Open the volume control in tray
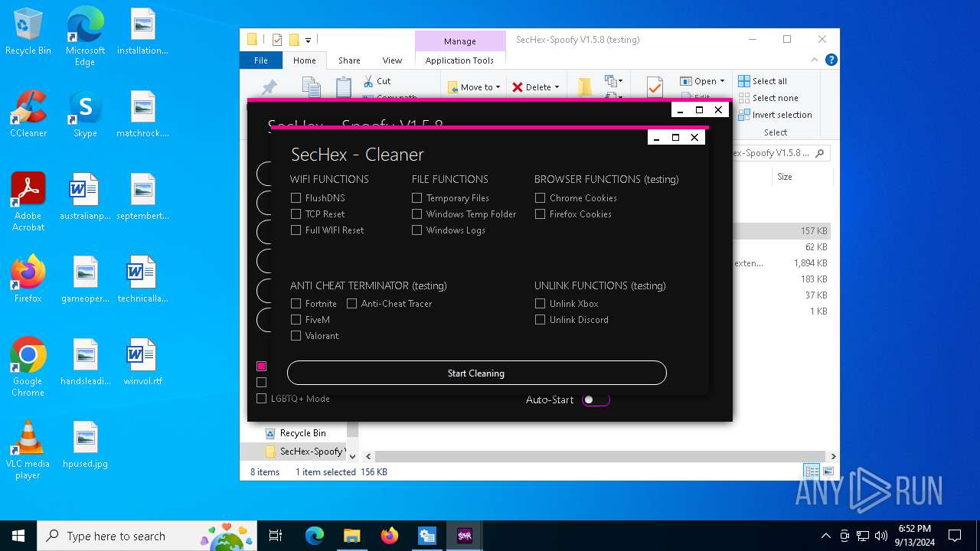Screen dimensions: 980x551 (x=880, y=536)
